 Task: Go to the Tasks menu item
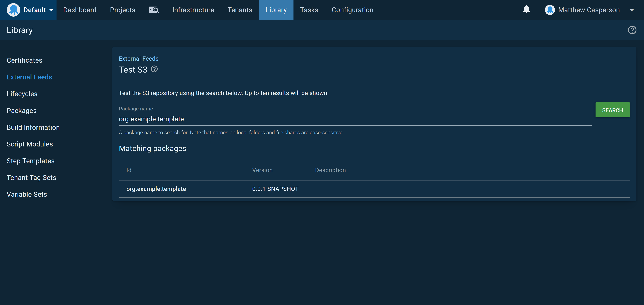pyautogui.click(x=309, y=10)
